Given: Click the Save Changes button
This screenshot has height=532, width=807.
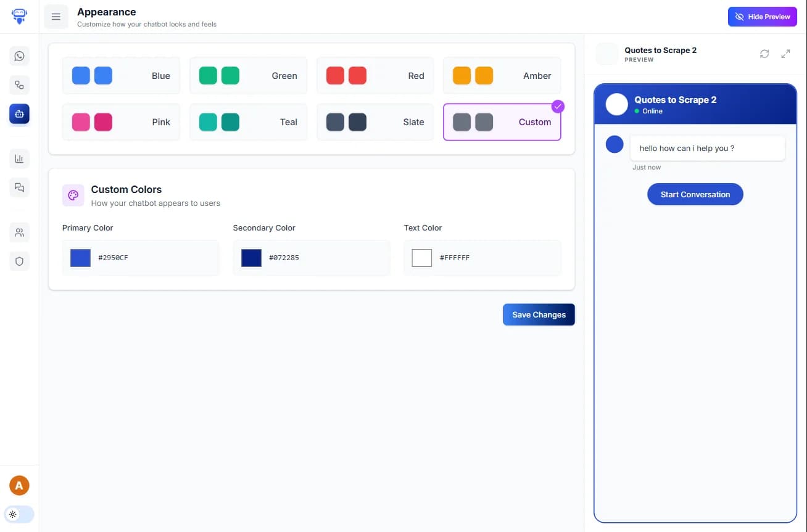Looking at the screenshot, I should click(x=539, y=314).
